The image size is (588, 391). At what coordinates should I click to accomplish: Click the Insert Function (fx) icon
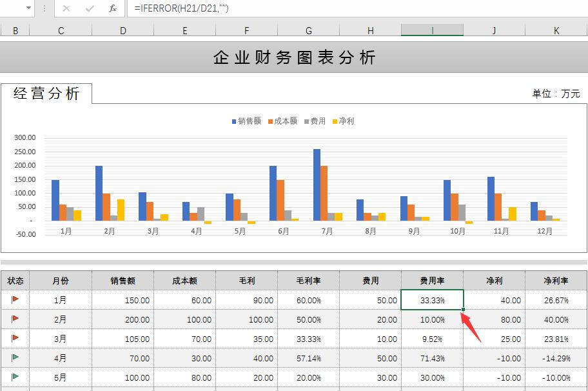112,9
